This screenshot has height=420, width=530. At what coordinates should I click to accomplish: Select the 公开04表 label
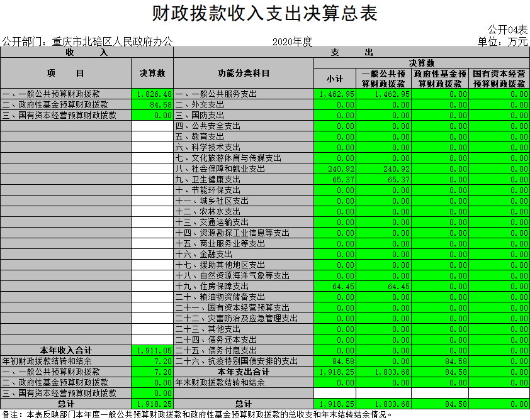tap(507, 30)
